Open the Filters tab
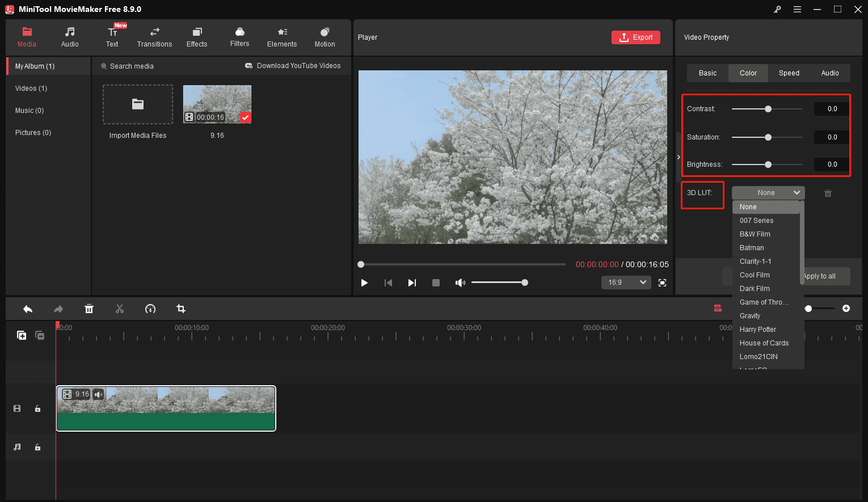This screenshot has height=502, width=868. click(239, 37)
